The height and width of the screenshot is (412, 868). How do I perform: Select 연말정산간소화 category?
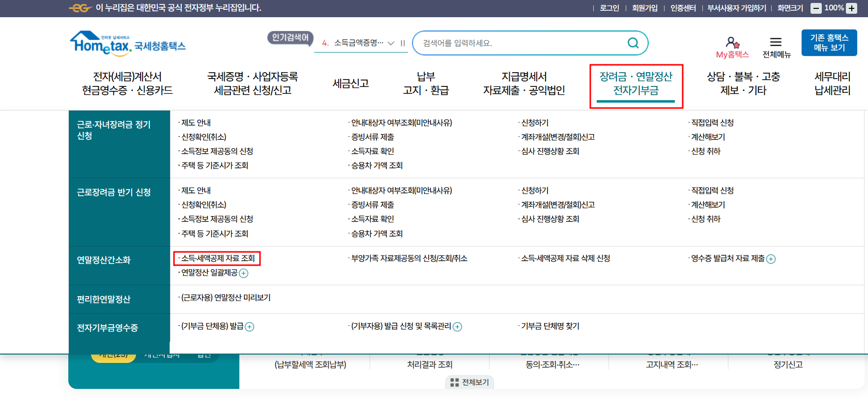click(x=119, y=266)
